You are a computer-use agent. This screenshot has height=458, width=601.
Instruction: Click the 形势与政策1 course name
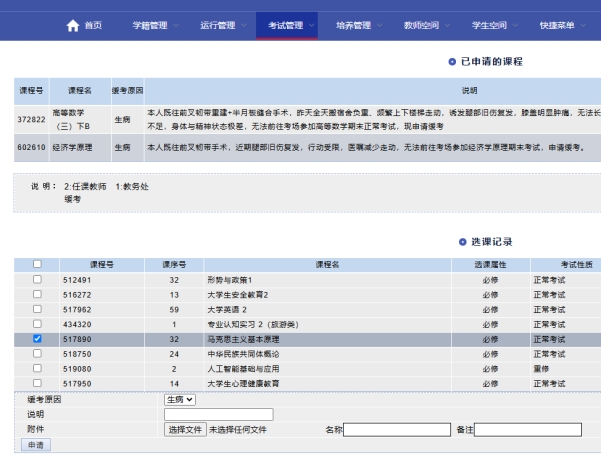pos(230,280)
